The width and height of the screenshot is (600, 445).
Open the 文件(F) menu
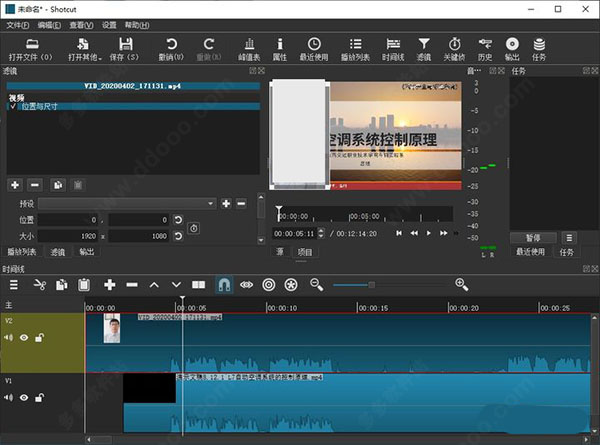point(18,23)
